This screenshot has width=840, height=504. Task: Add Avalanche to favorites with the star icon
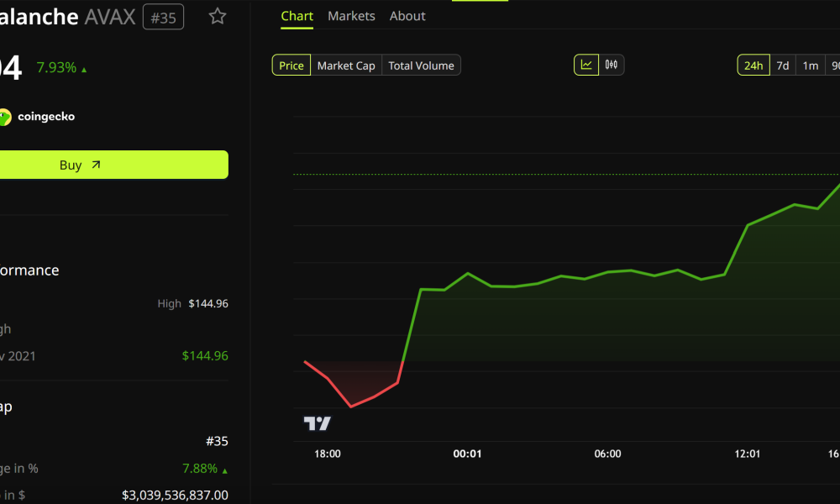[x=217, y=16]
